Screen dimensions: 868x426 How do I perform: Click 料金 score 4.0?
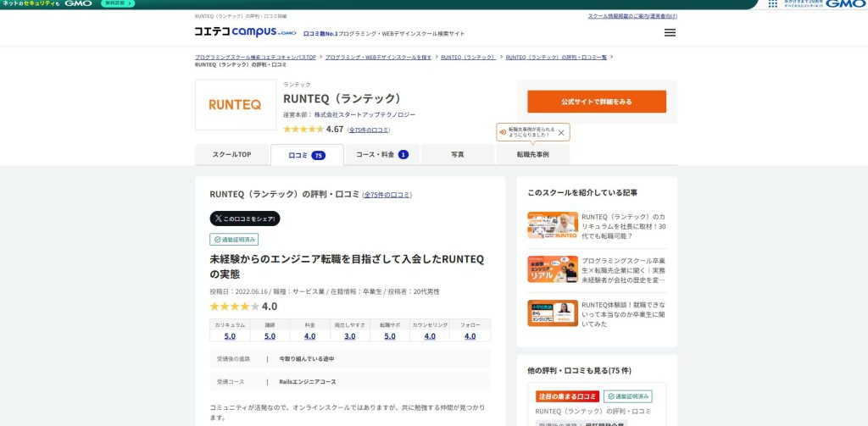310,336
